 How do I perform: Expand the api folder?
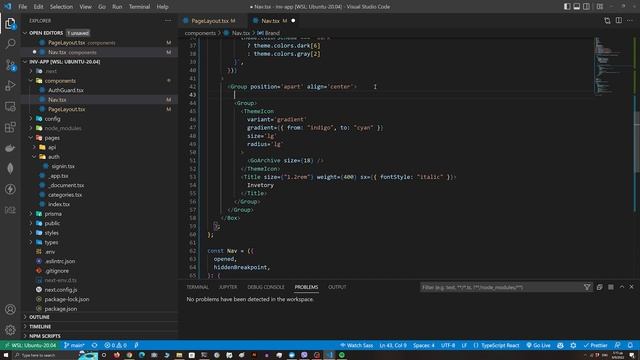coord(34,147)
